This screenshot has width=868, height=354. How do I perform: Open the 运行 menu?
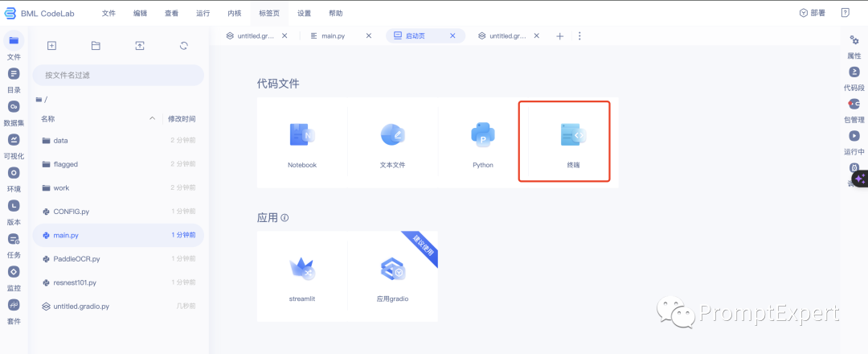(x=203, y=14)
